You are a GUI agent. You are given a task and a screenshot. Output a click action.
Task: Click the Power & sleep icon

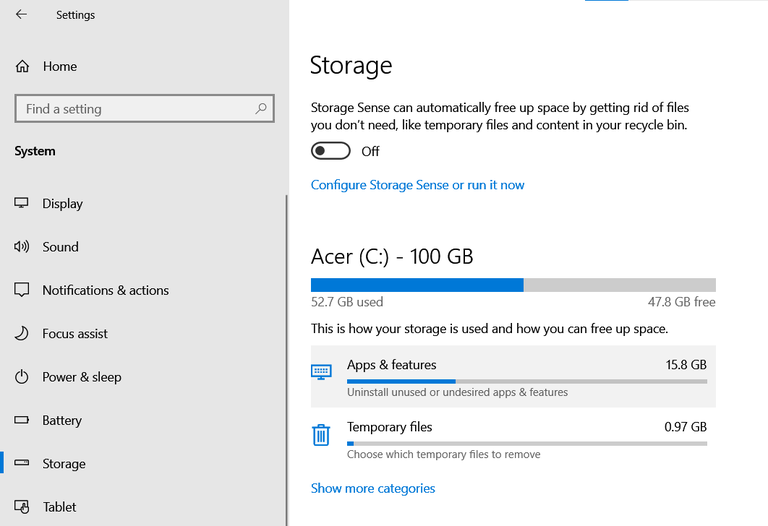click(x=22, y=377)
